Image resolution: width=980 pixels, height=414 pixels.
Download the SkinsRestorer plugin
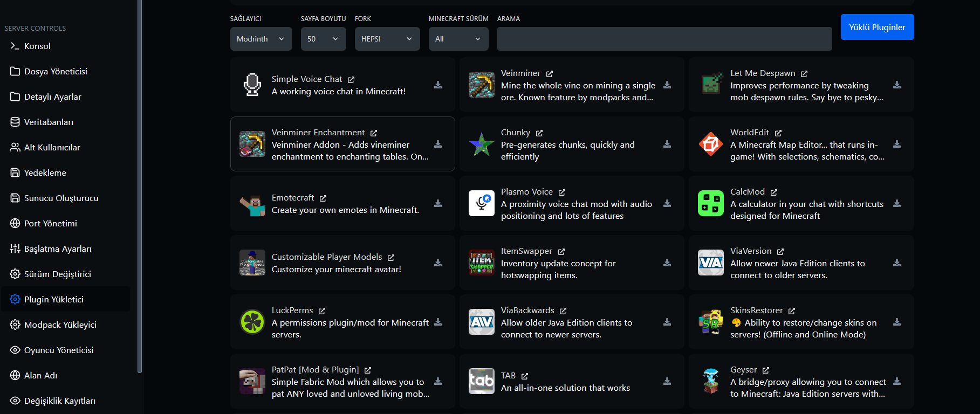tap(897, 322)
